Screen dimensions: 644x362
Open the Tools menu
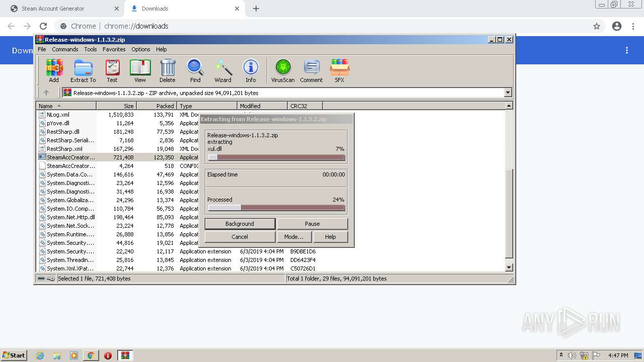91,49
